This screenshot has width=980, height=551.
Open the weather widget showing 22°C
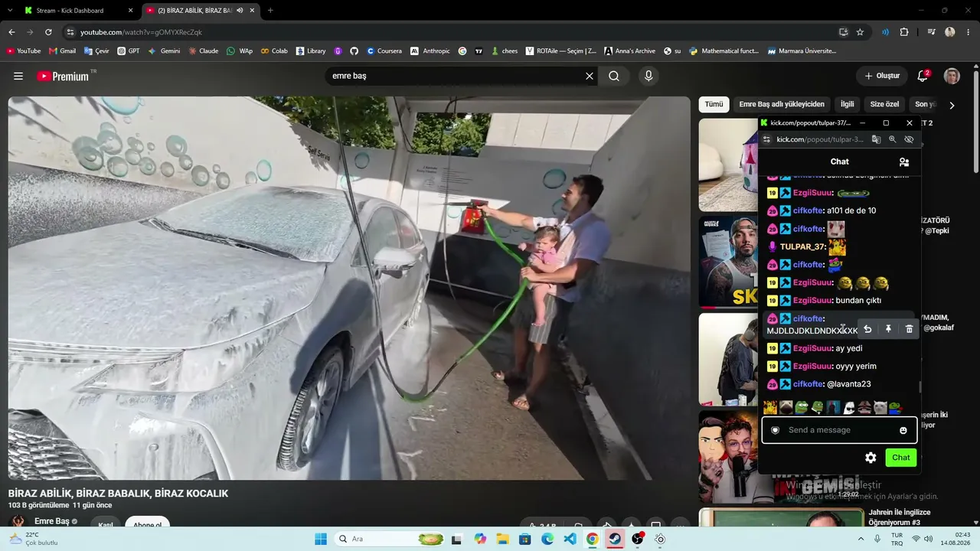coord(32,539)
